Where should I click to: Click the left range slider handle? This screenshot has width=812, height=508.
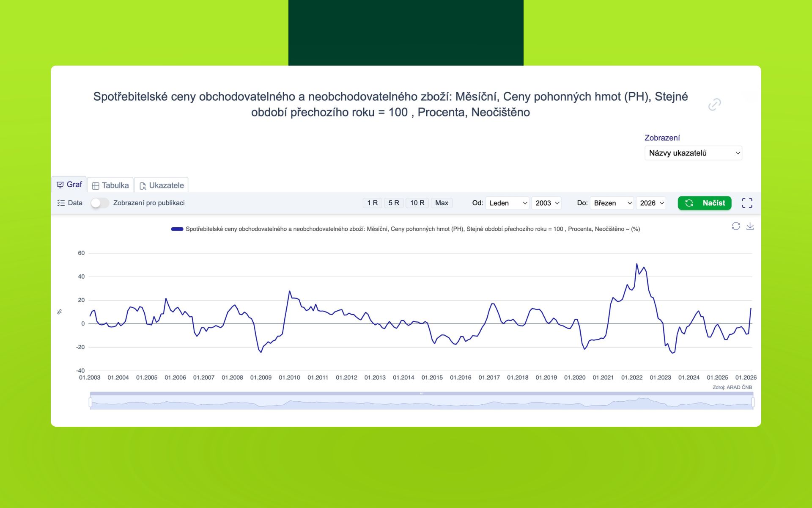(91, 402)
